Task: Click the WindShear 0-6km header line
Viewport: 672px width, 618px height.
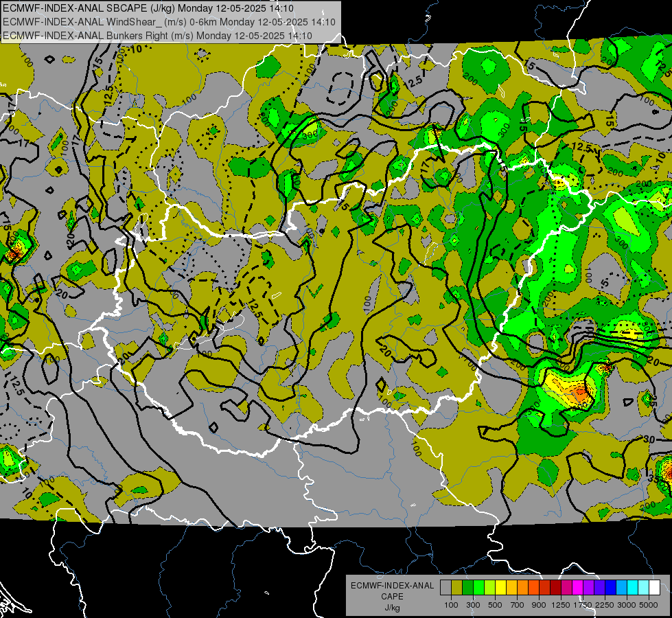Action: tap(170, 22)
